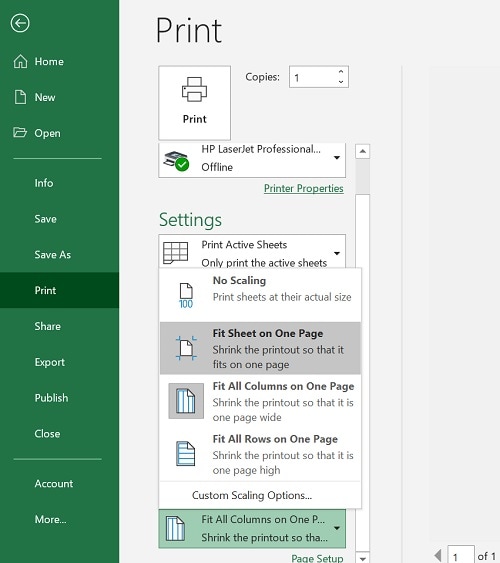Viewport: 500px width, 563px height.
Task: Click the New document icon
Action: point(20,97)
